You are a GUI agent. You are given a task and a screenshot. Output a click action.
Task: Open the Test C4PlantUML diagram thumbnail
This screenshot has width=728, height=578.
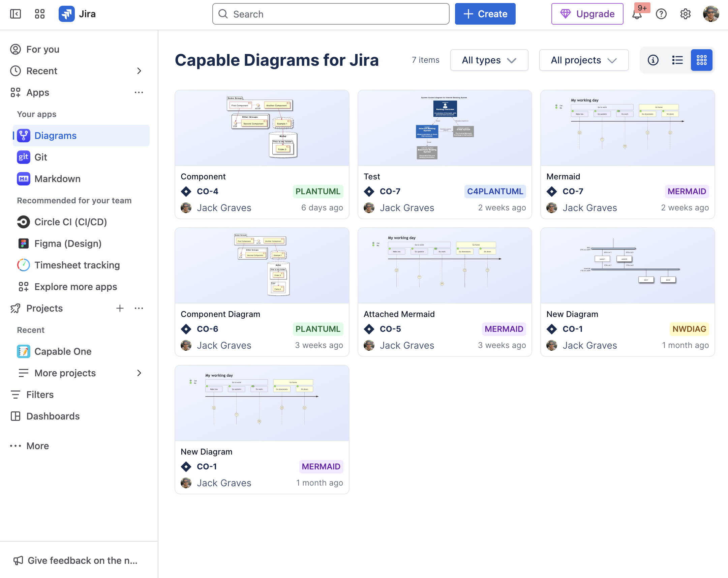(444, 128)
